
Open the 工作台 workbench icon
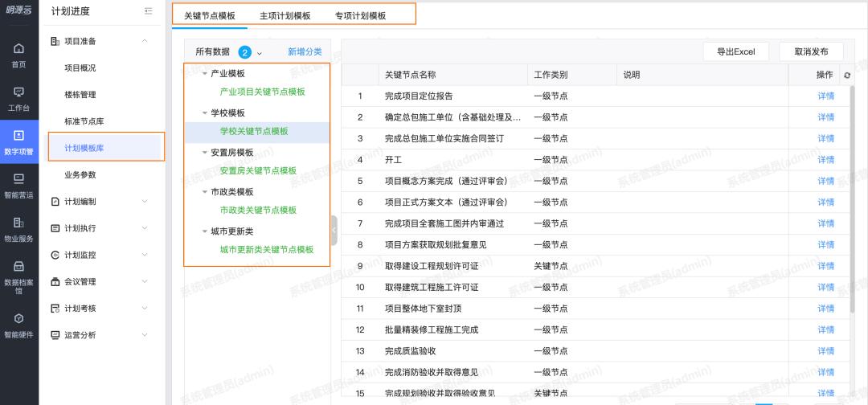point(18,98)
